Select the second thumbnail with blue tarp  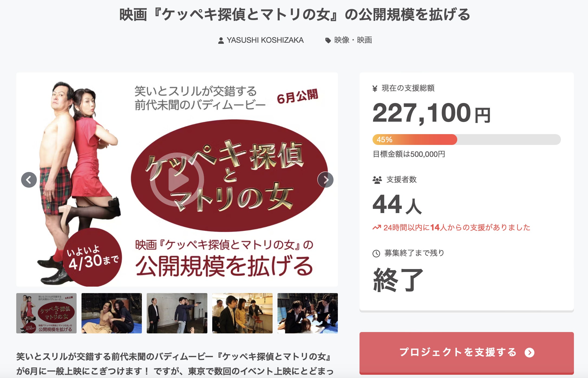click(x=112, y=313)
